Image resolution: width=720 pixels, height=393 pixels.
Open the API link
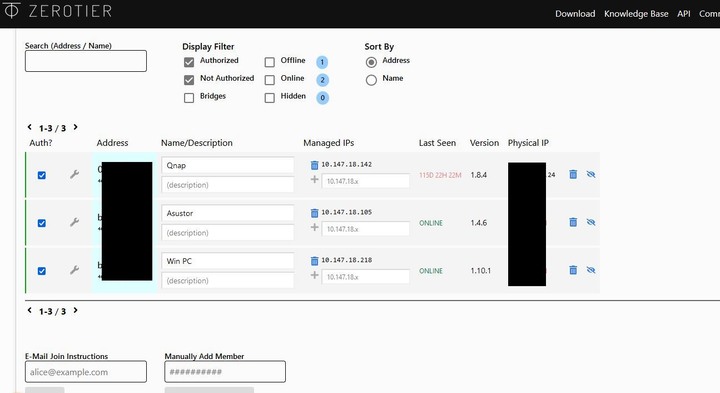(x=684, y=14)
